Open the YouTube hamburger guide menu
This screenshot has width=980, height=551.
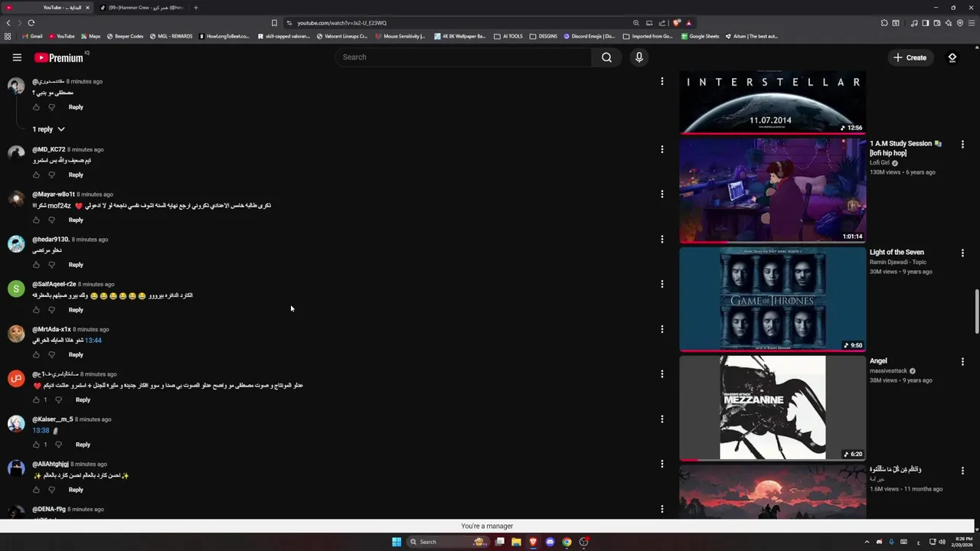[17, 57]
